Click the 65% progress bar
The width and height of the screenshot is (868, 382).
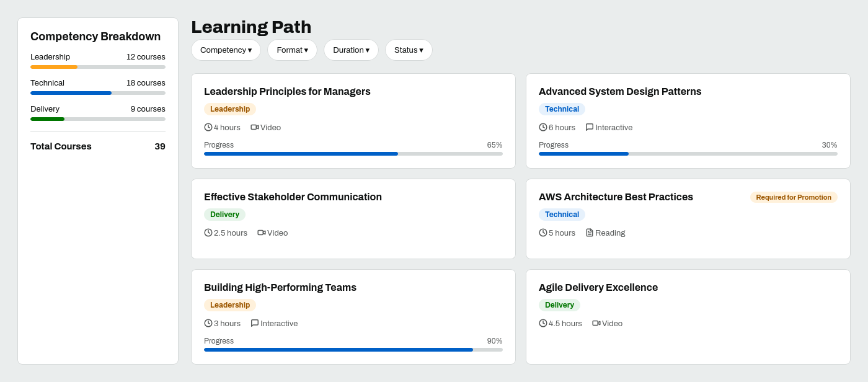(x=353, y=154)
